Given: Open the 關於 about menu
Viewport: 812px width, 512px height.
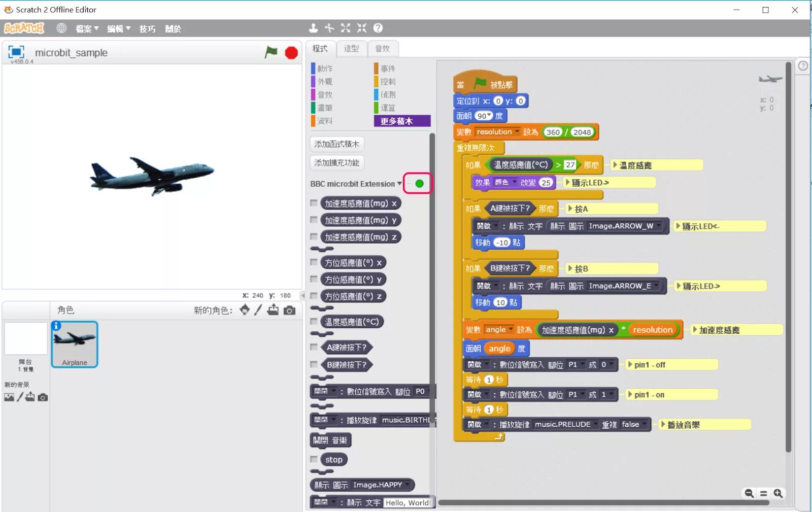Looking at the screenshot, I should tap(173, 29).
